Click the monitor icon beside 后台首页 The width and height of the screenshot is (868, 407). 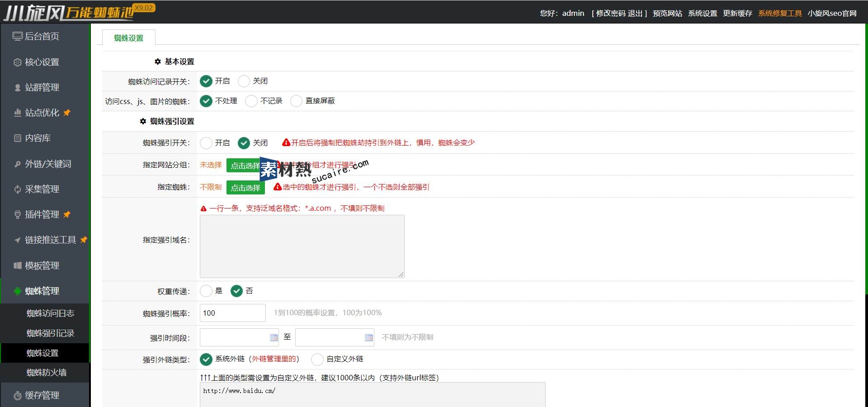point(17,36)
